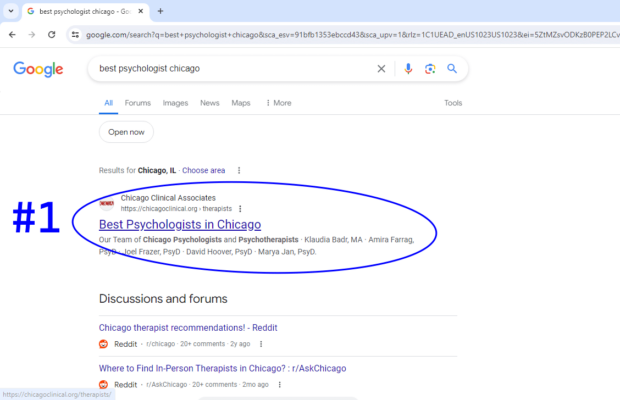Switch to the Images tab
620x400 pixels.
pos(175,103)
